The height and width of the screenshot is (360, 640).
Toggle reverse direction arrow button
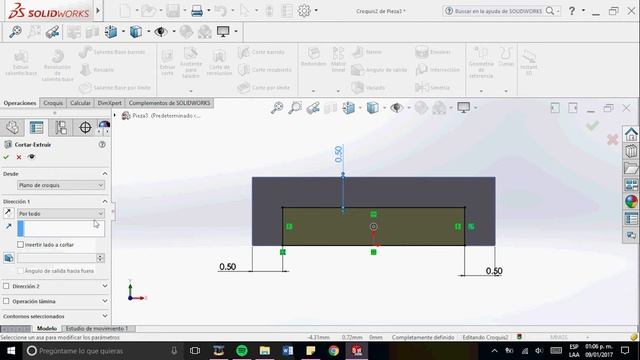point(8,213)
